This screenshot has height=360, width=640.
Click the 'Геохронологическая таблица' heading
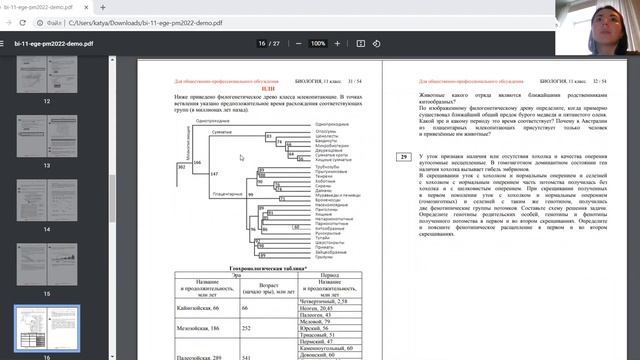click(x=268, y=268)
